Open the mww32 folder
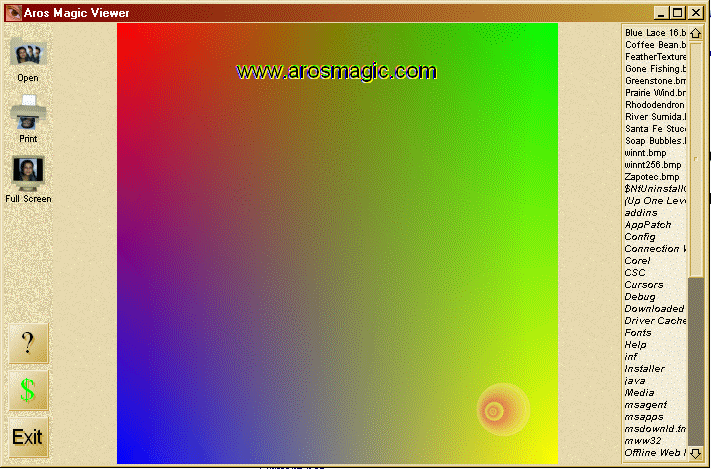711x469 pixels. [643, 441]
